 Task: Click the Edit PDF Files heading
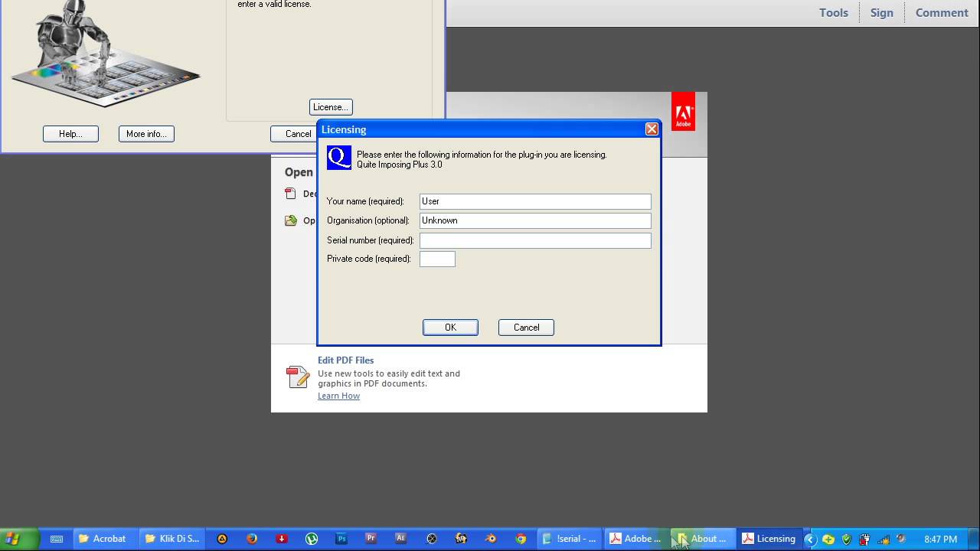point(345,360)
